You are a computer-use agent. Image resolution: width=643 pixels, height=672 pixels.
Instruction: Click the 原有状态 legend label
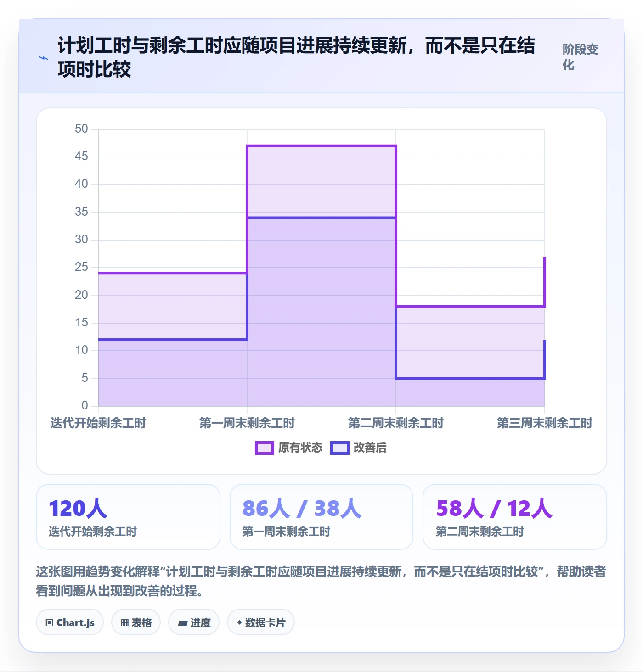coord(300,448)
